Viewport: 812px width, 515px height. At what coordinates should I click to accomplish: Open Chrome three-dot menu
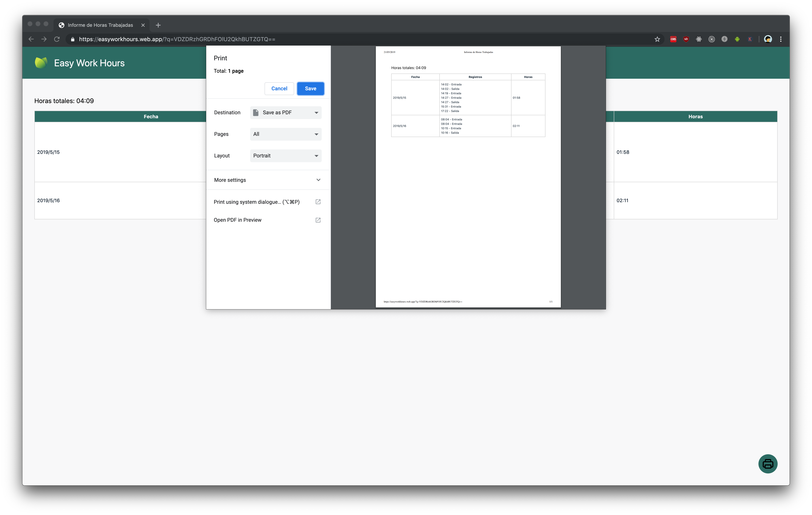coord(781,39)
